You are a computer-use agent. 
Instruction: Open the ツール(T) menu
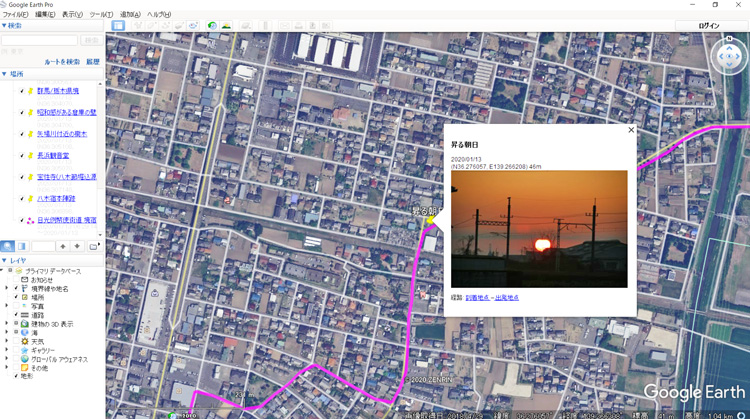101,14
